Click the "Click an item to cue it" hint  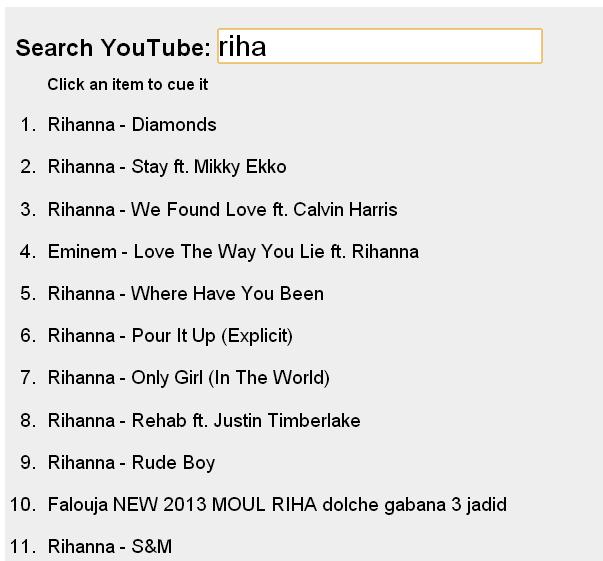point(128,85)
